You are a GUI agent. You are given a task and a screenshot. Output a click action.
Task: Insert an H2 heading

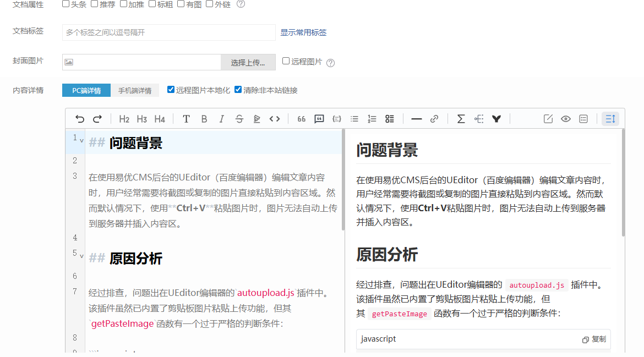point(124,119)
